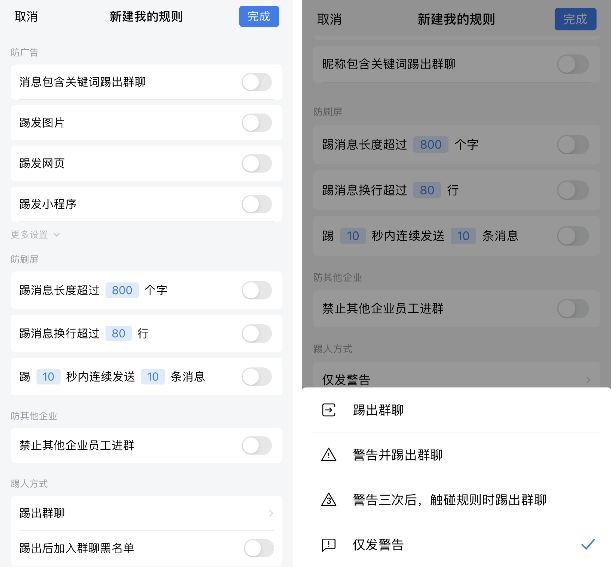The width and height of the screenshot is (612, 567).
Task: Tap 取消 in the right dimmed screen
Action: coord(329,19)
